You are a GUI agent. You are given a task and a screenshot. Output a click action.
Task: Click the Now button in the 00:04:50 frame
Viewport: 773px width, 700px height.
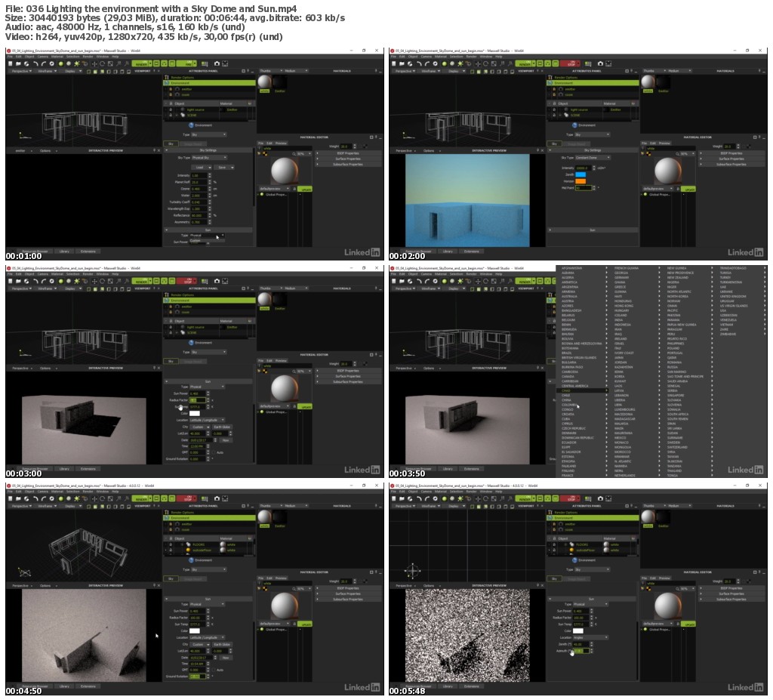tap(226, 658)
